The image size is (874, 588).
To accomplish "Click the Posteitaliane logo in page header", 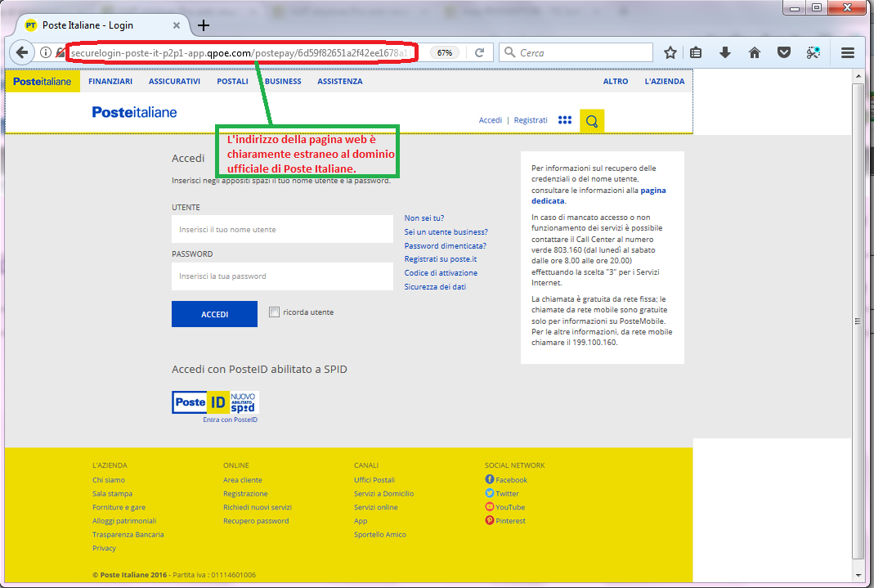I will point(134,113).
